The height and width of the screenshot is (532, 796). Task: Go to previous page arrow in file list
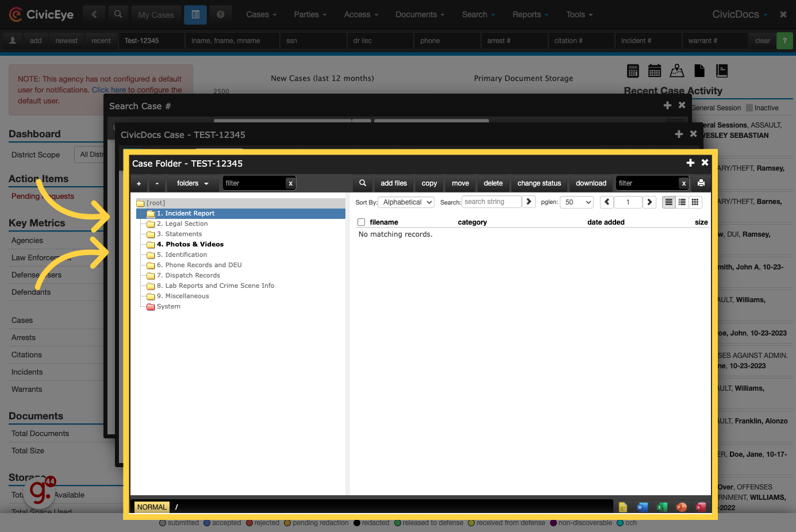point(607,202)
